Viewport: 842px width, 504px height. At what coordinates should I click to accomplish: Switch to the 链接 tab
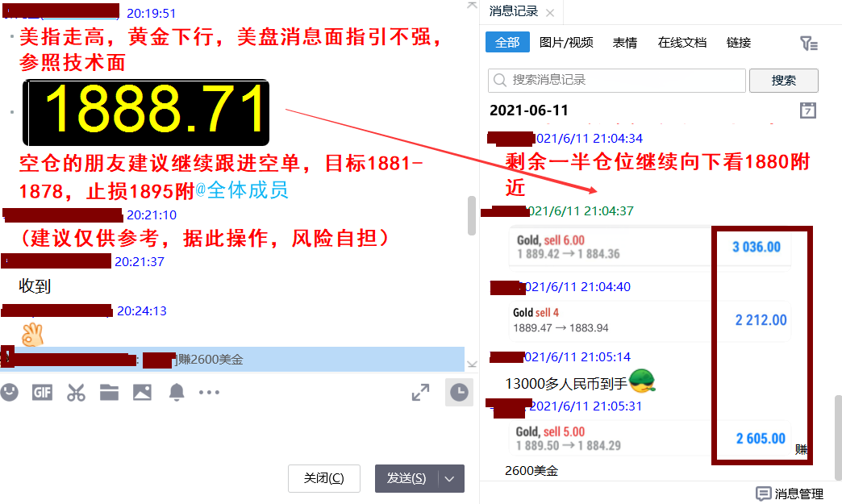point(738,43)
